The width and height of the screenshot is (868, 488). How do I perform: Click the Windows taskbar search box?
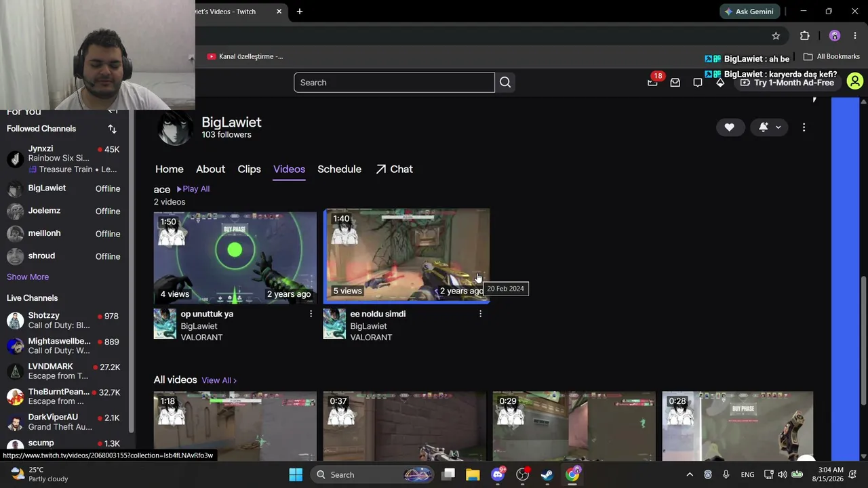coord(372,474)
